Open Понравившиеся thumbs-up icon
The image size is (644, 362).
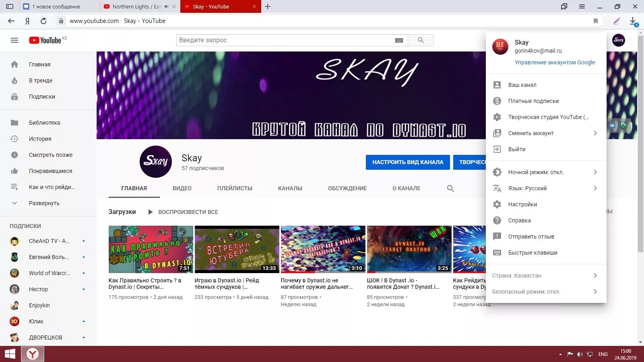pos(14,171)
